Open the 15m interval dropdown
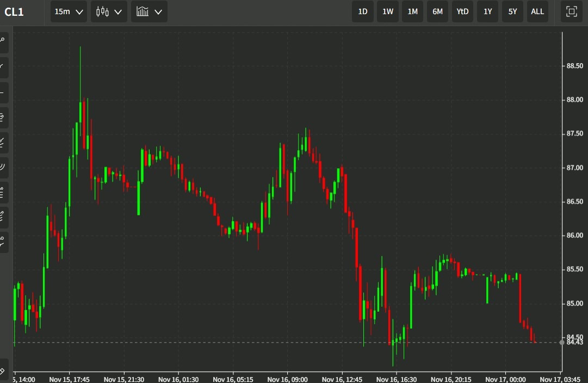 tap(68, 11)
